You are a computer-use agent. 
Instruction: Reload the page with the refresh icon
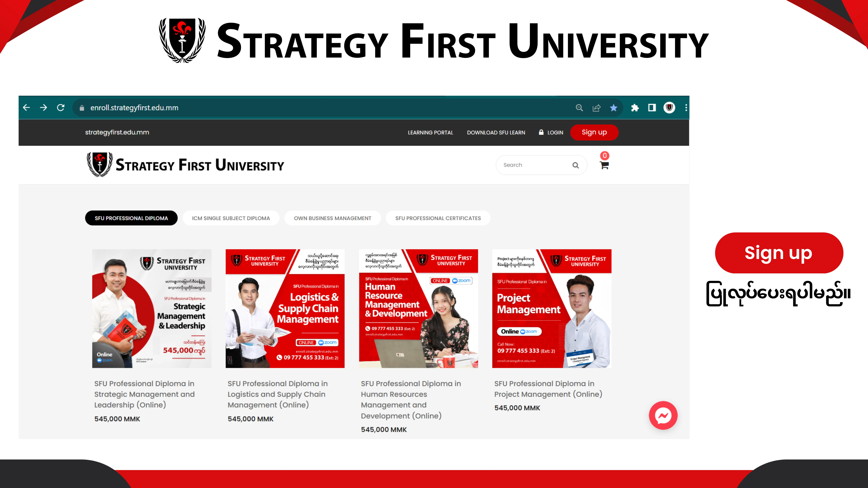61,107
